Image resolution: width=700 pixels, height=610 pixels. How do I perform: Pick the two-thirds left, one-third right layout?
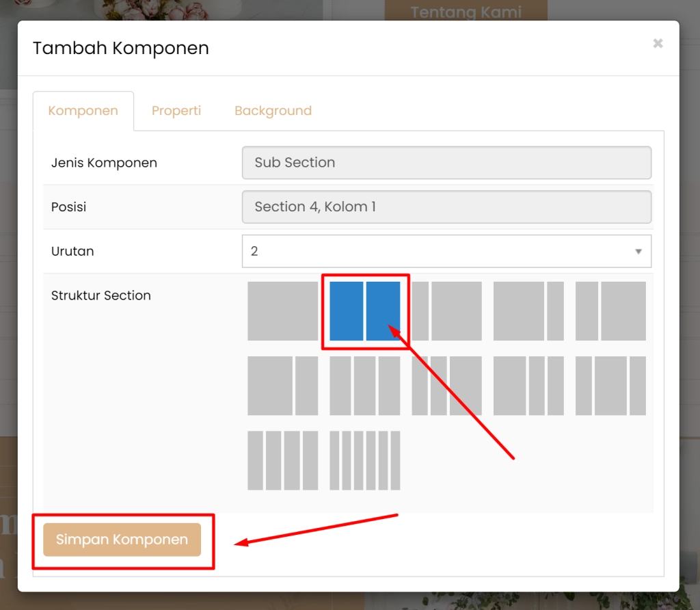pos(282,386)
